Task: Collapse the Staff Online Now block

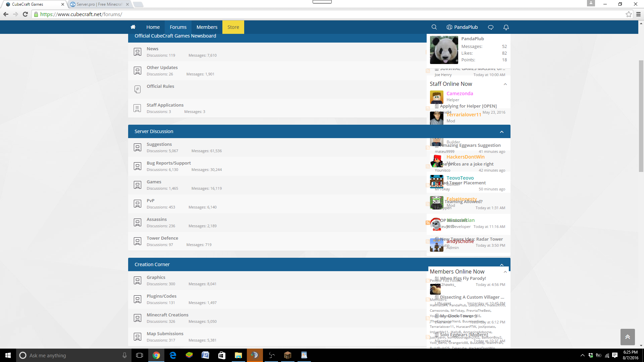Action: click(505, 84)
